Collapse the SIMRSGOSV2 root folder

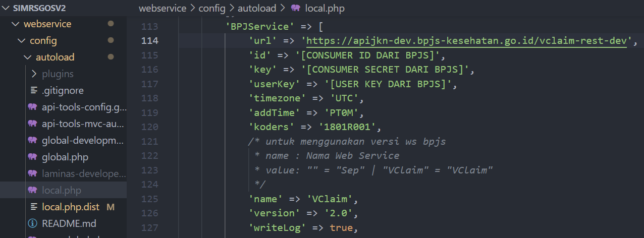5,9
